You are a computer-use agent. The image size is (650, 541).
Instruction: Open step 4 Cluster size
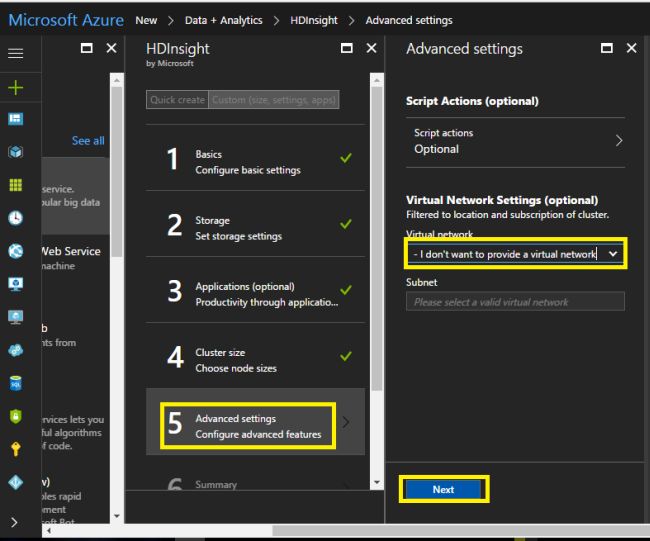pos(255,356)
